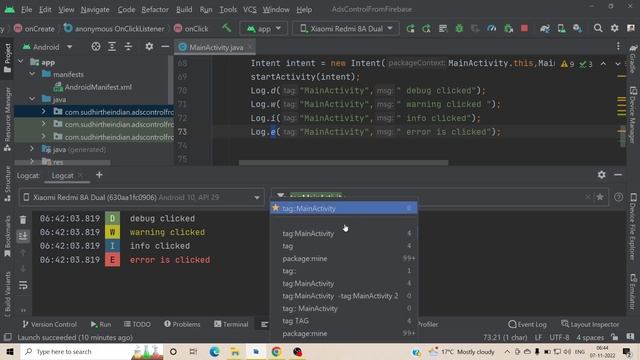The image size is (640, 360).
Task: Hide the Logcat panel minus icon
Action: [x=618, y=175]
